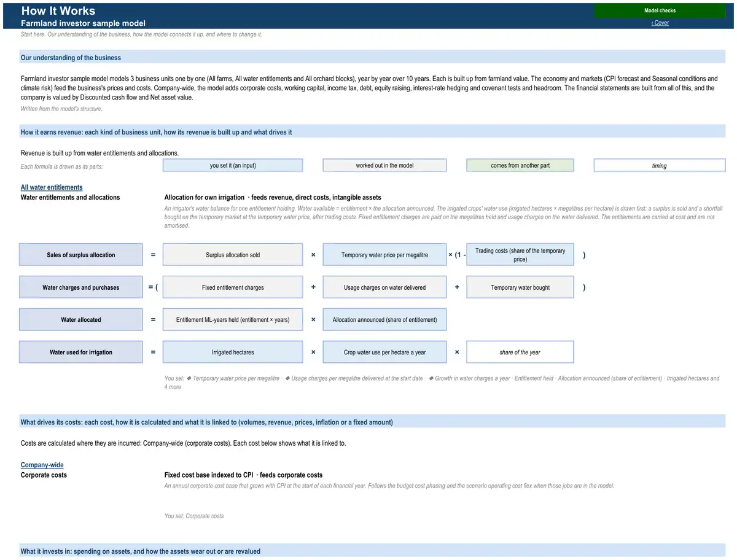
Task: Select the Corporate costs row label
Action: coord(44,475)
